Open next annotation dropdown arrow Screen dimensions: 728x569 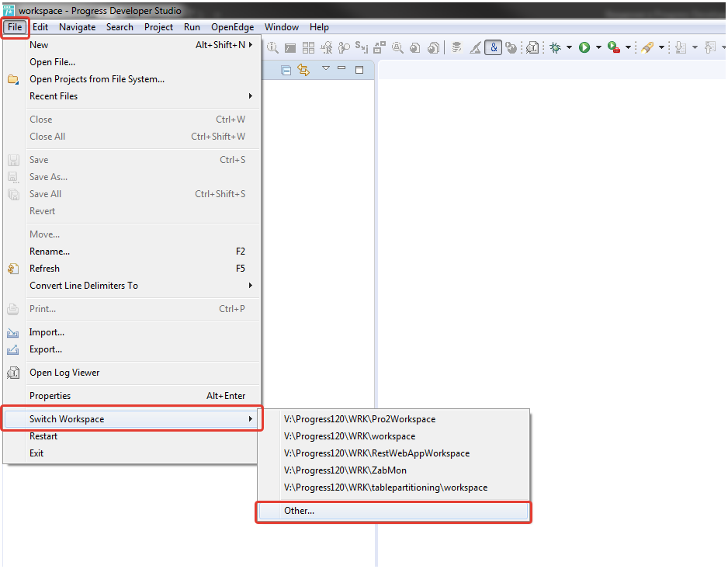coord(695,47)
